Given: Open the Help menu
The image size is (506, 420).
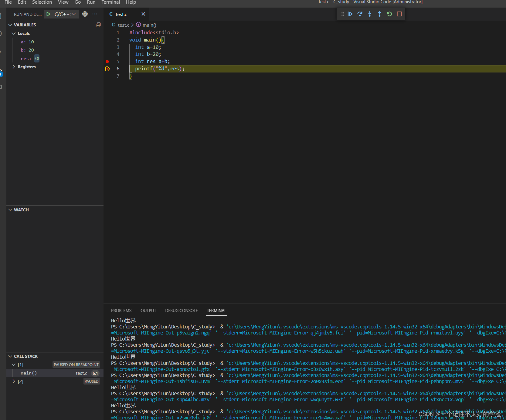Looking at the screenshot, I should click(x=131, y=2).
